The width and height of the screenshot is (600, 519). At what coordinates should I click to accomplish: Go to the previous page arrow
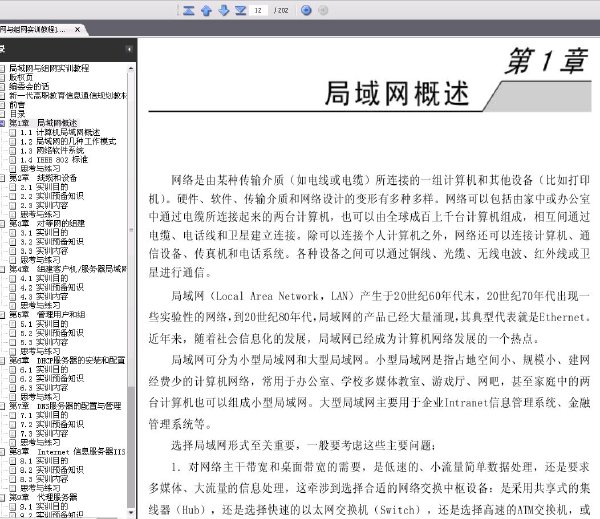tap(206, 10)
